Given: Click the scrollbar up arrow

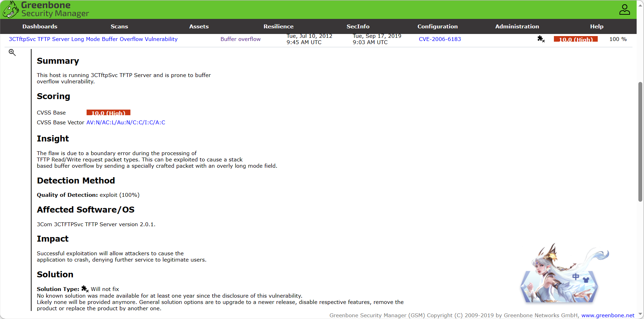Looking at the screenshot, I should (x=640, y=5).
